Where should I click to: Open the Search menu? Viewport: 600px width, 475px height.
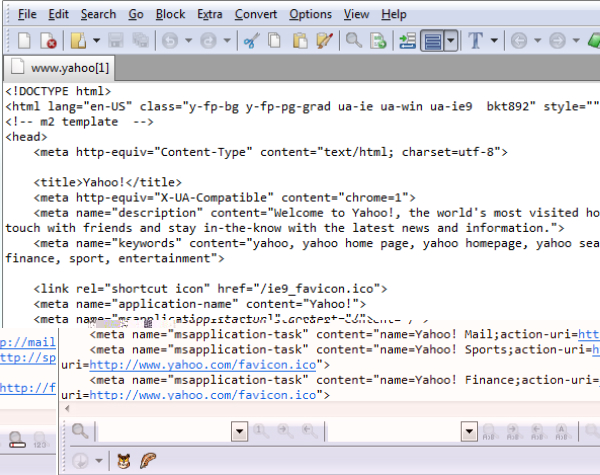click(98, 14)
